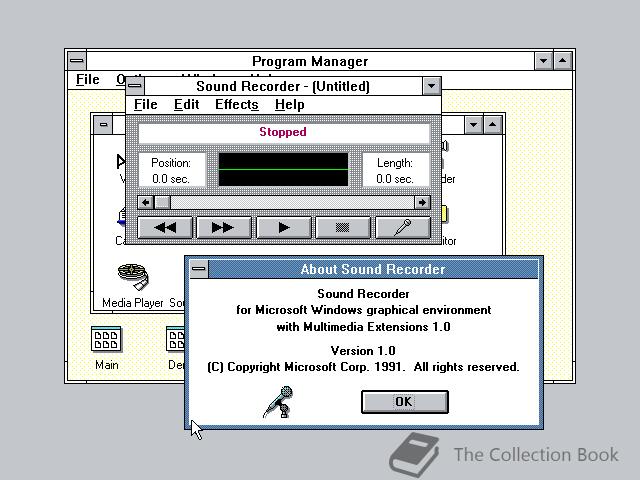Open Program Manager control menu box
Screen dimensions: 640x480
click(x=77, y=61)
